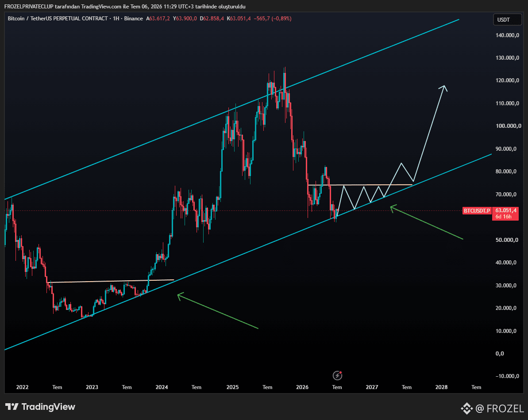The image size is (528, 420).
Task: Click the low price value D62.858,4
Action: coord(212,19)
